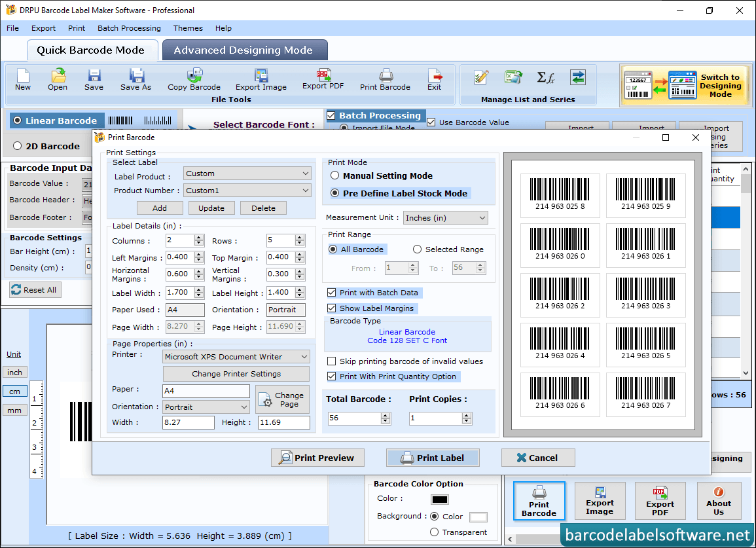Viewport: 756px width, 548px height.
Task: Open Product Number dropdown
Action: 247,191
